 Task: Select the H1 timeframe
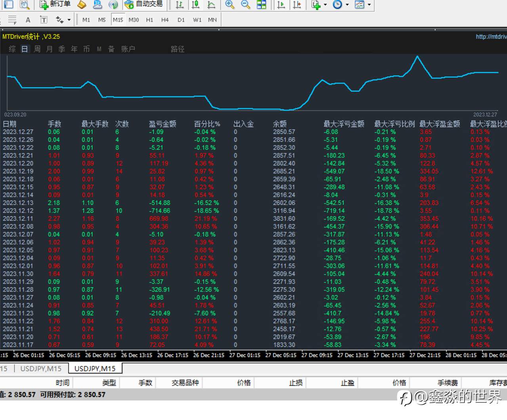coord(149,20)
